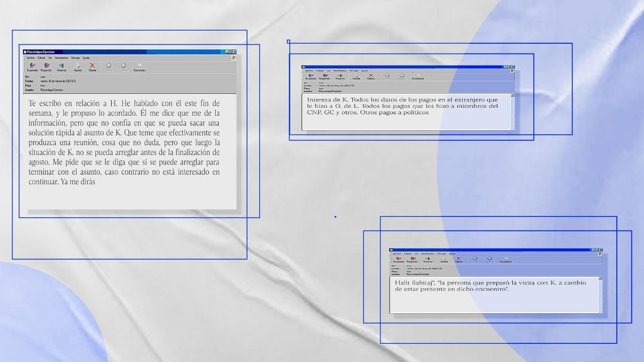The width and height of the screenshot is (644, 362).
Task: Click the body text beginning 'Te escribo en relación'
Action: pos(124,142)
